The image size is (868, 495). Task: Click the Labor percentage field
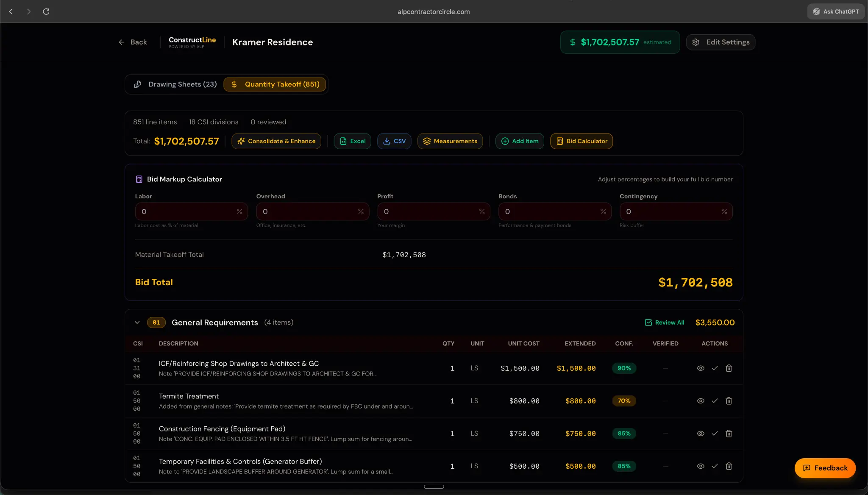pos(191,211)
